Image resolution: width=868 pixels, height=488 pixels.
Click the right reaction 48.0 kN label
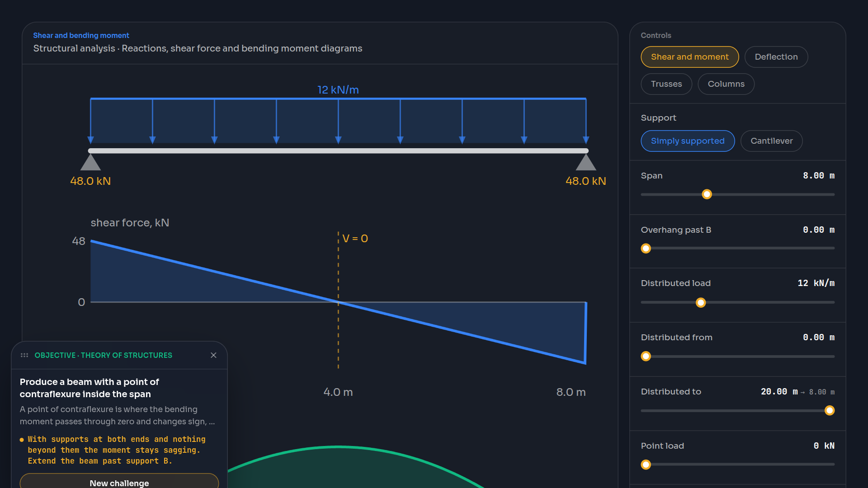586,181
